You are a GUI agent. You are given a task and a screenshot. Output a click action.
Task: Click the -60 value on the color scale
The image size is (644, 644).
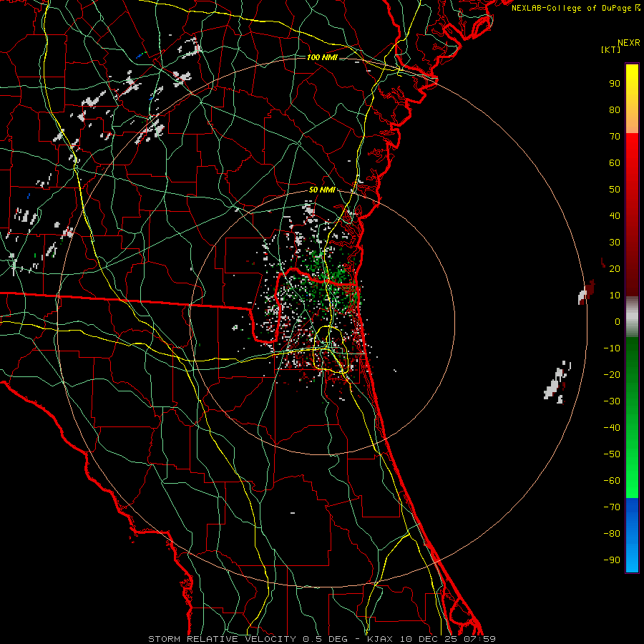tap(612, 481)
